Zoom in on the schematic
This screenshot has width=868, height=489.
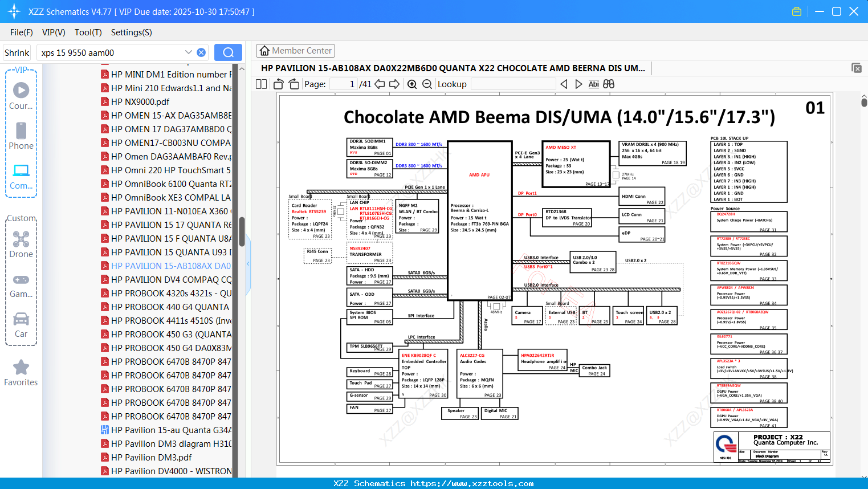pos(412,84)
